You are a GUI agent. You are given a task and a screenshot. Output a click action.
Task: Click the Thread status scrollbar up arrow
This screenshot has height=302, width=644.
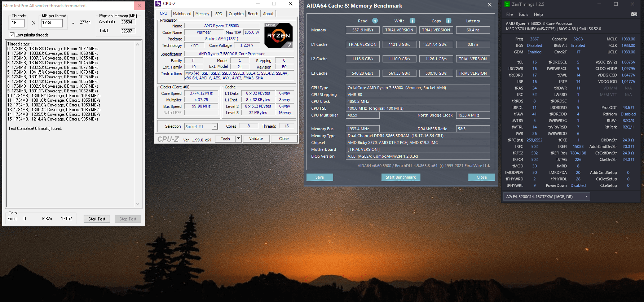pos(137,44)
